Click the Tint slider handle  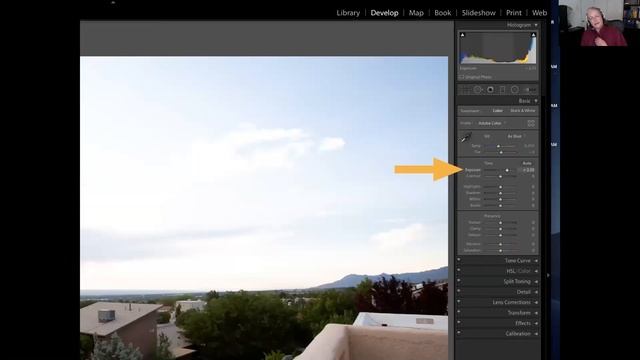[501, 152]
